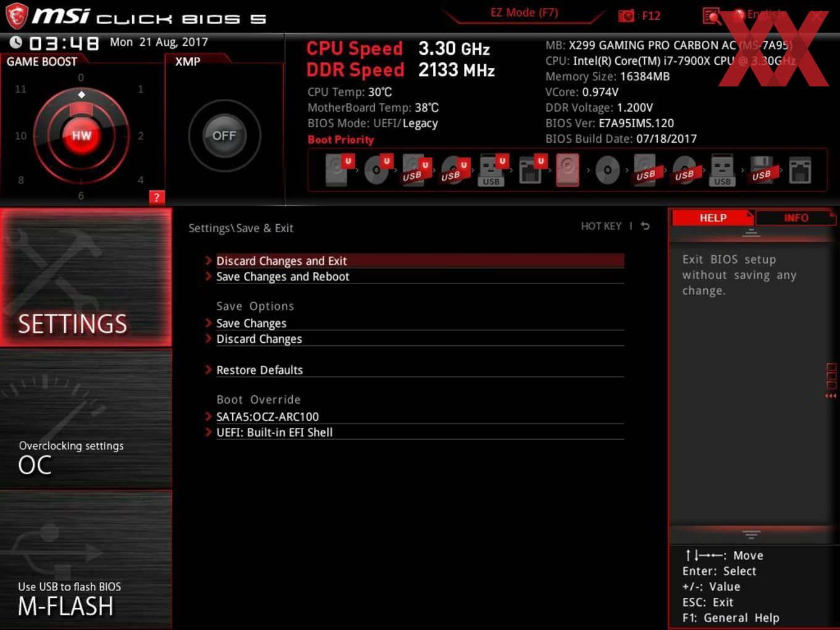Click the DDR Voltage 1.200V reading
Screen dimensions: 840x630
point(599,107)
